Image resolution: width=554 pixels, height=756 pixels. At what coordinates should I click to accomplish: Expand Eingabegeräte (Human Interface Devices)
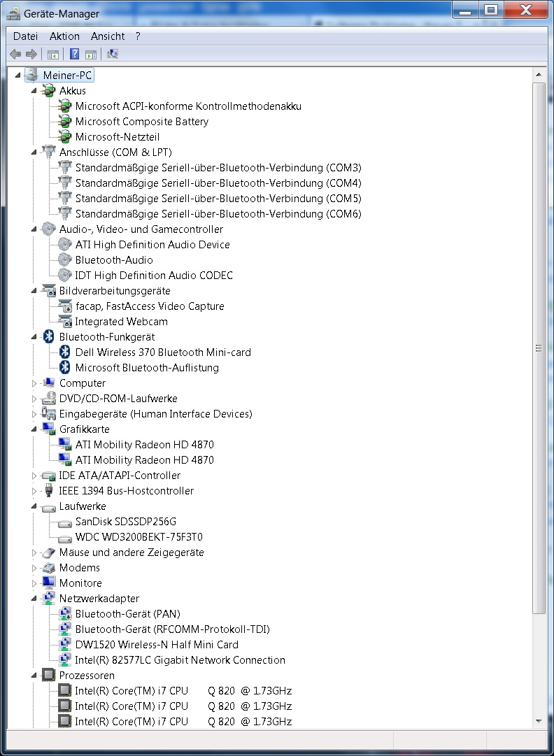(x=34, y=414)
